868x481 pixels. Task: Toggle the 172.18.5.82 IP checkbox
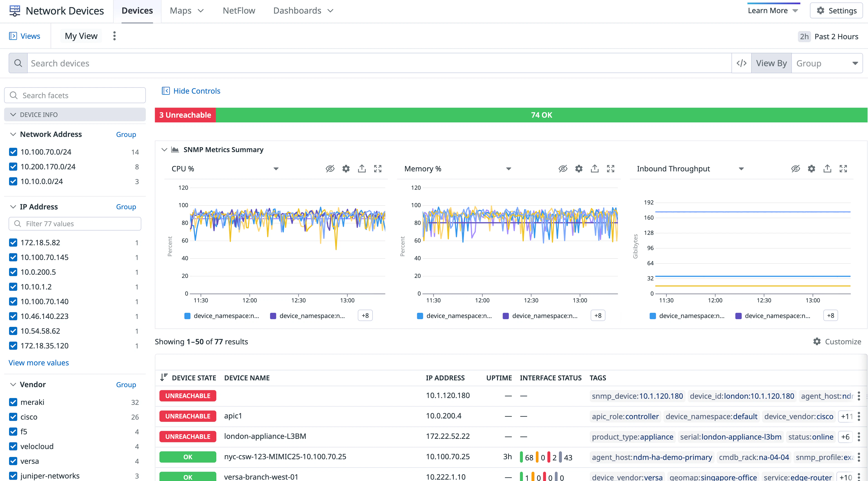point(13,243)
